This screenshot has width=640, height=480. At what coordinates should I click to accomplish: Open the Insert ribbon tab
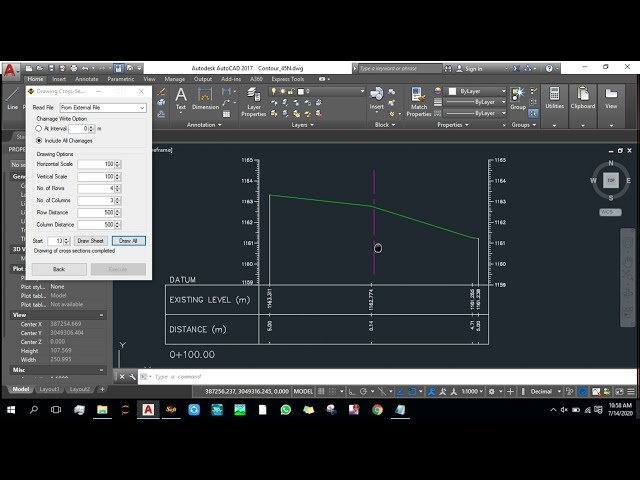click(x=59, y=78)
